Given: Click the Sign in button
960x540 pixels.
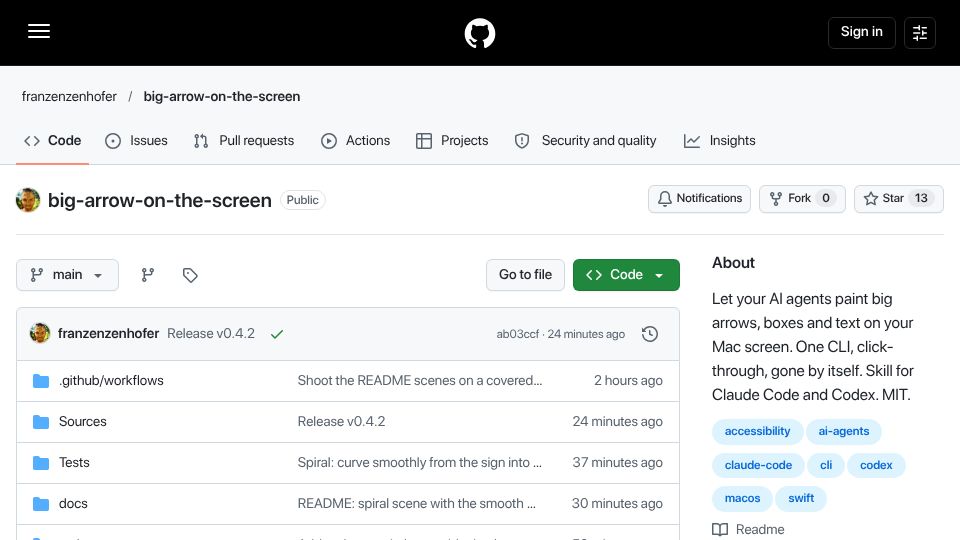Looking at the screenshot, I should coord(861,32).
